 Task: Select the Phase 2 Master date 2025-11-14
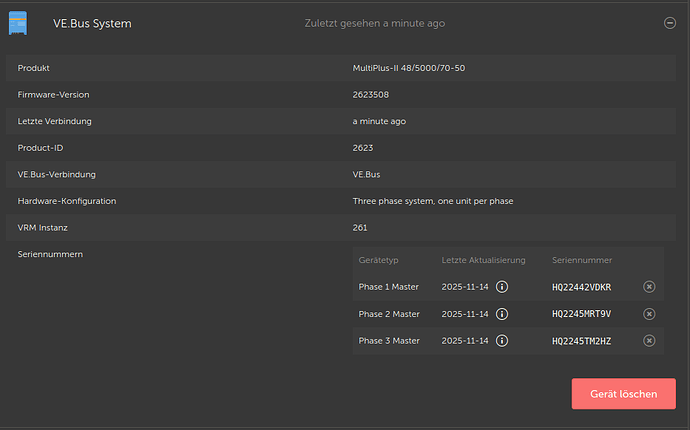[x=465, y=314]
